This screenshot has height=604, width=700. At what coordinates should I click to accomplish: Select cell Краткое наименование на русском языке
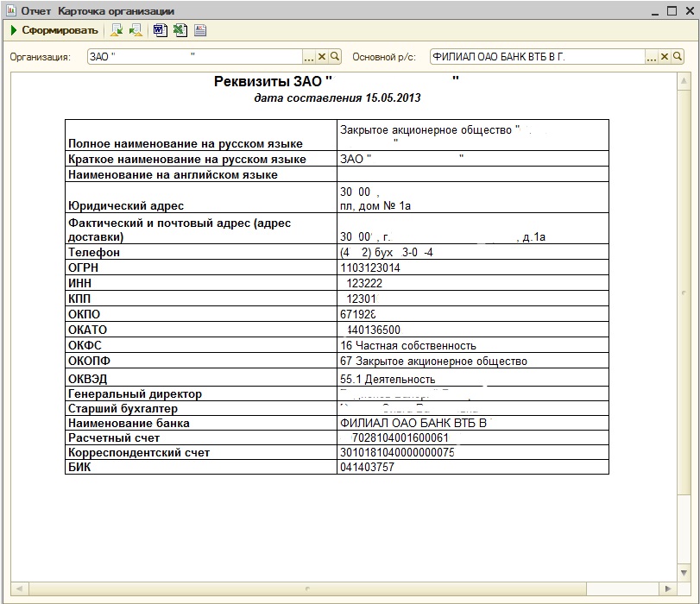click(201, 159)
